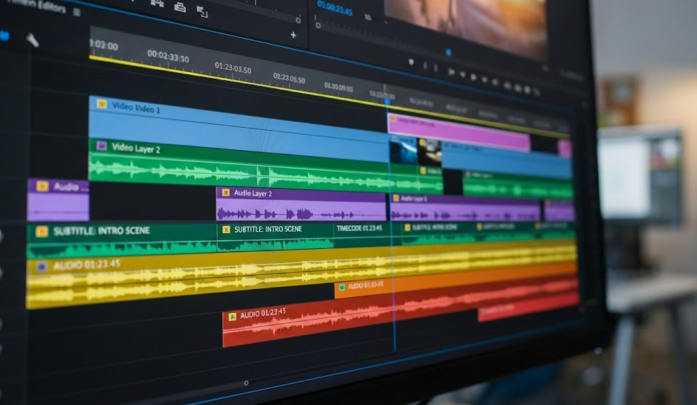Click the blue scrubber handle below the preview

(x=448, y=51)
